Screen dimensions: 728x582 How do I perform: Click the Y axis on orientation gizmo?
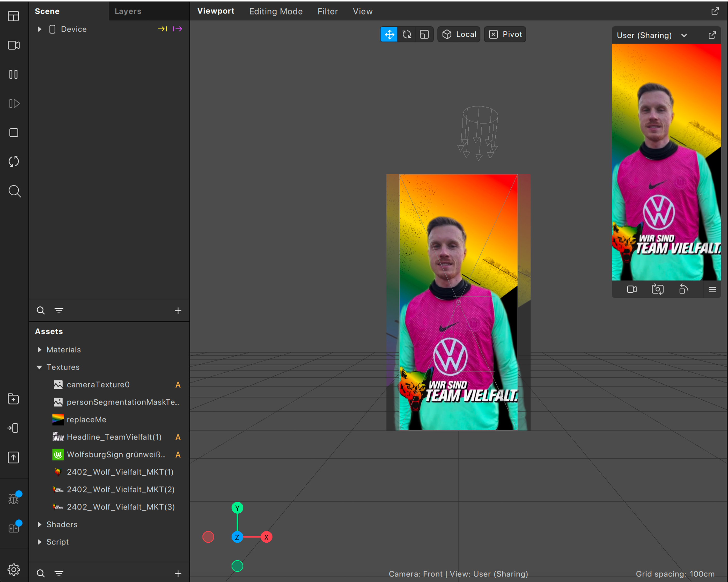point(237,508)
